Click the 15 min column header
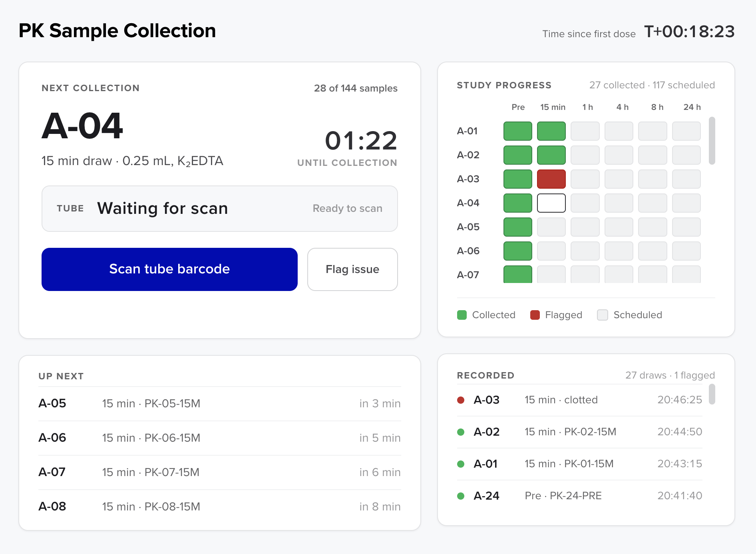The image size is (756, 554). 553,107
